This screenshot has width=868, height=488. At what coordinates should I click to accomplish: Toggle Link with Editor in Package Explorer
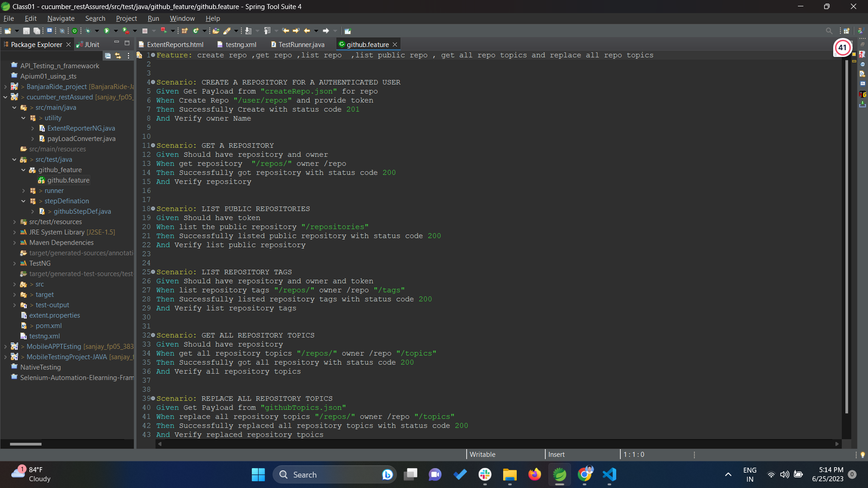click(118, 56)
